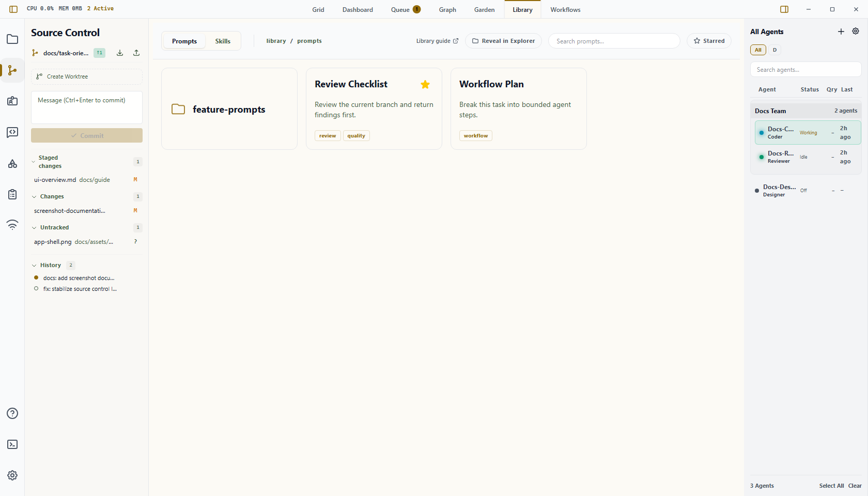Open the Files folder icon in sidebar
This screenshot has height=496, width=868.
coord(12,39)
